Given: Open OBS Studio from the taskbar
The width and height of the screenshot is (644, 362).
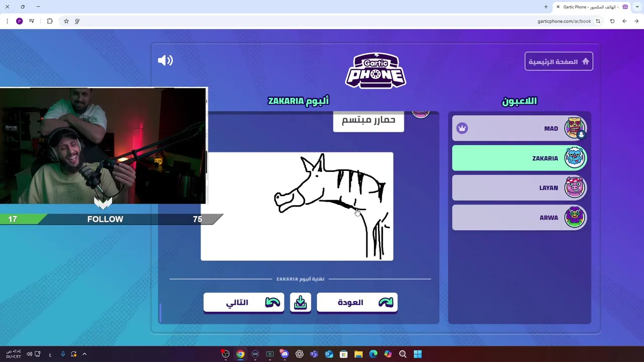Looking at the screenshot, I should 225,354.
